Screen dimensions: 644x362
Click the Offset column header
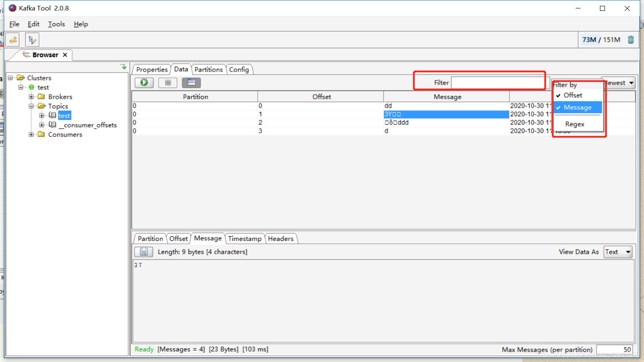[322, 97]
